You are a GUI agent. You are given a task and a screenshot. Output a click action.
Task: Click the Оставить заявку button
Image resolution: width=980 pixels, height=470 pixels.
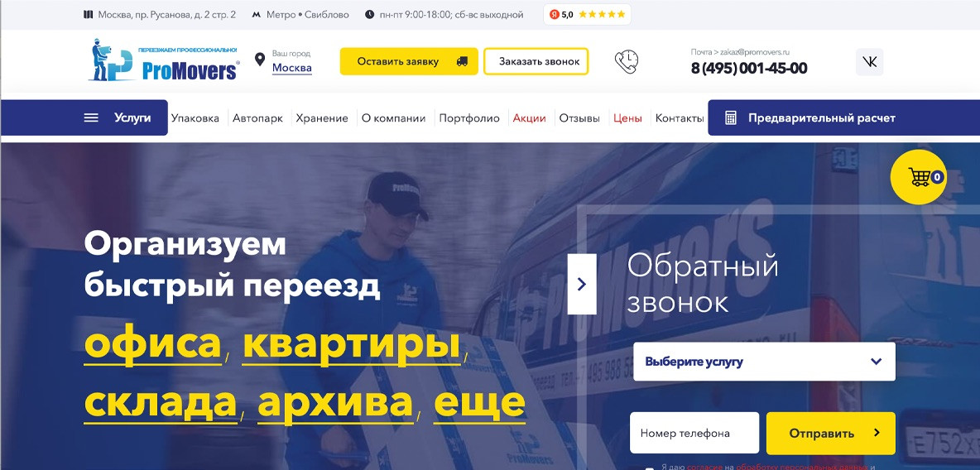coord(409,61)
